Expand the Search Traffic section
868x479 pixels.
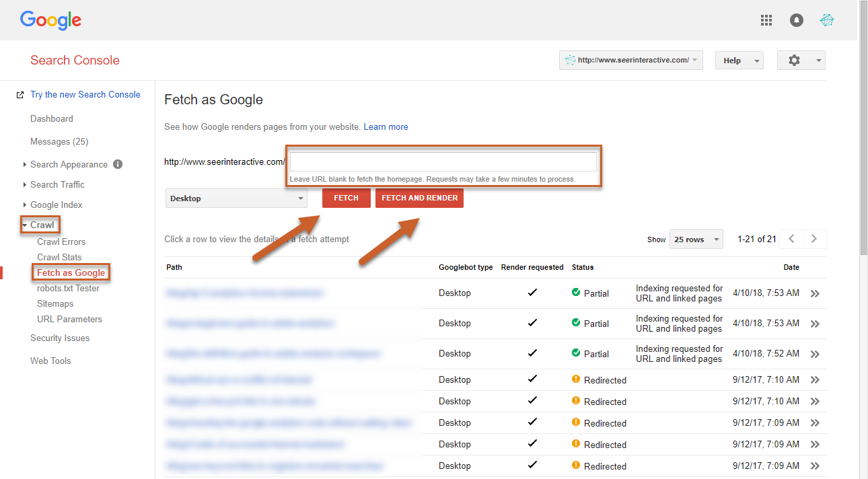pos(57,184)
